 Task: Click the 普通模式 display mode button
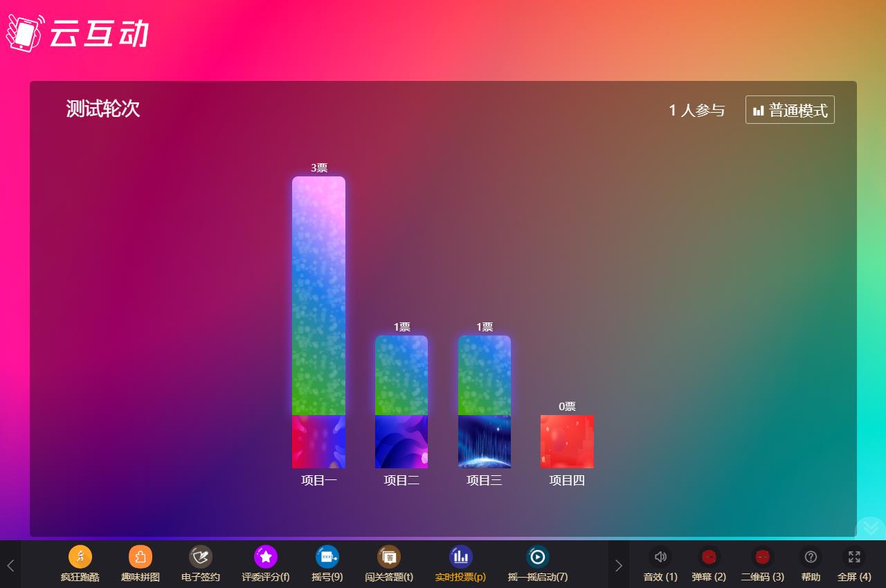click(790, 110)
